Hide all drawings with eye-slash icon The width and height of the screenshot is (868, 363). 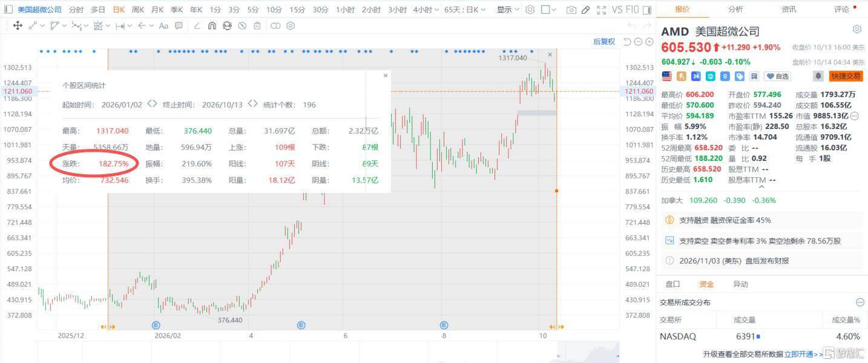(242, 26)
